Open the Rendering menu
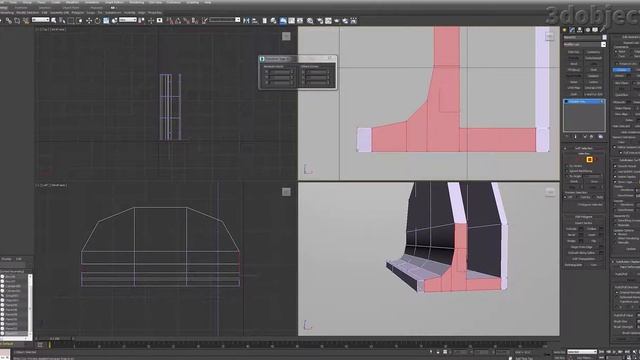Viewport: 640px width, 360px height. point(136,2)
